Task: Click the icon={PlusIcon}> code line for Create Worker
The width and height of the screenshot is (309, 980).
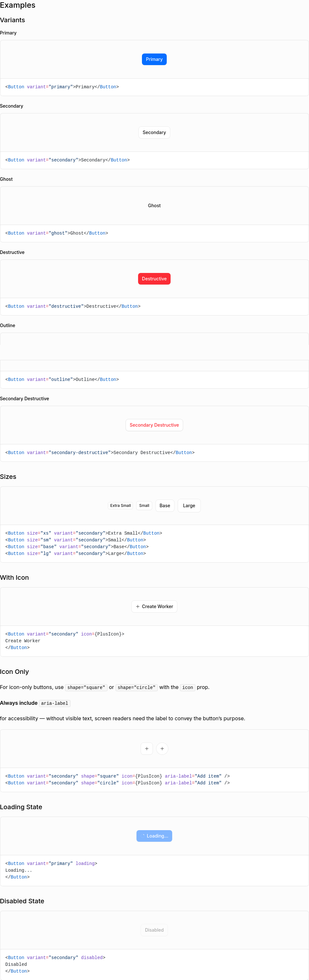Action: [x=65, y=634]
